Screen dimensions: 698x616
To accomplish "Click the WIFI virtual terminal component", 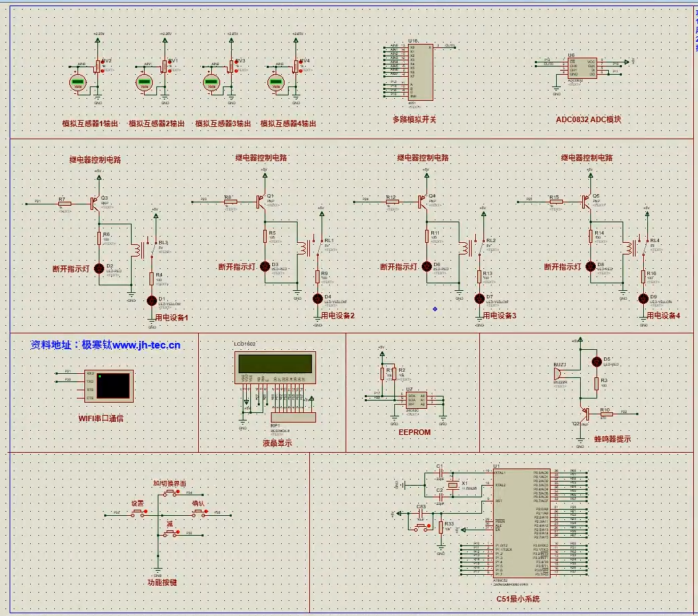I will 109,386.
